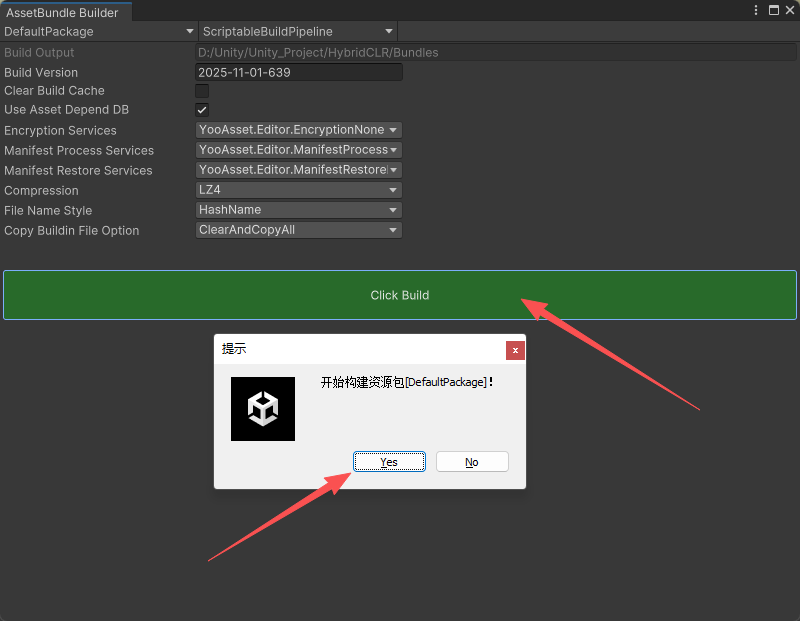Viewport: 800px width, 621px height.
Task: Click the 提示 dialog title
Action: (x=234, y=349)
